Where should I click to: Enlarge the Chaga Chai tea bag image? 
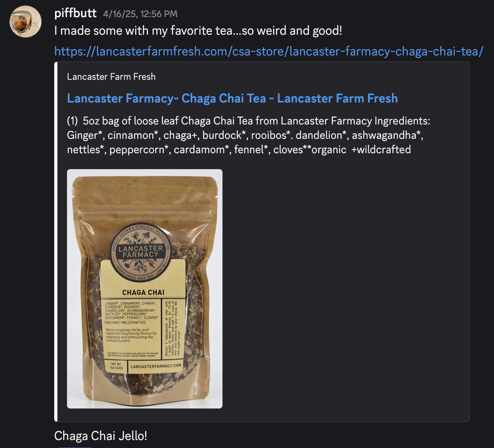(145, 289)
